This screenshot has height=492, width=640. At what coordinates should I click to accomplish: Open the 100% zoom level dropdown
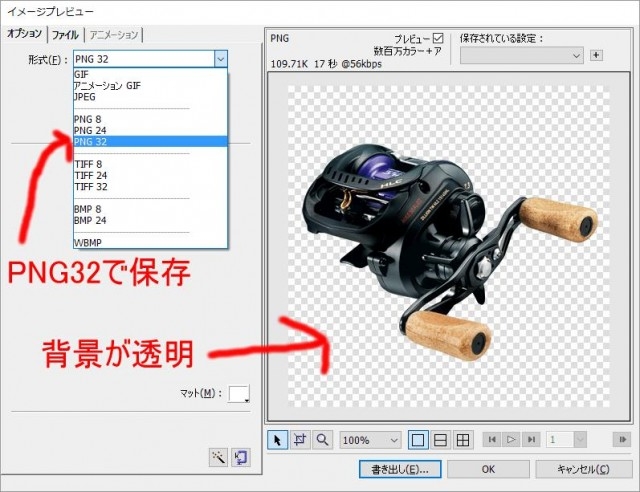(370, 440)
